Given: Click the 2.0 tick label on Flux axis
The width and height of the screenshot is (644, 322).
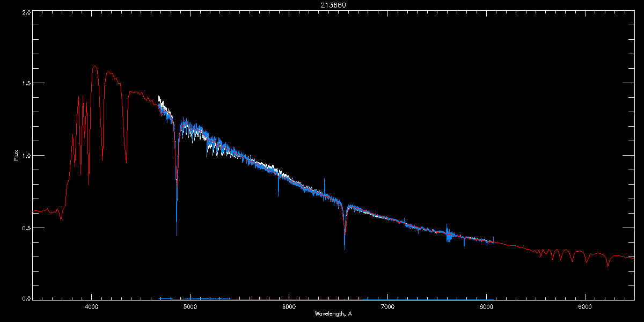Looking at the screenshot, I should coord(25,12).
